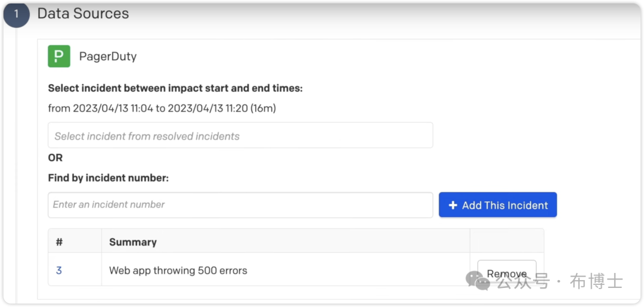Image resolution: width=644 pixels, height=307 pixels.
Task: Open incident number 3 link
Action: pyautogui.click(x=59, y=271)
